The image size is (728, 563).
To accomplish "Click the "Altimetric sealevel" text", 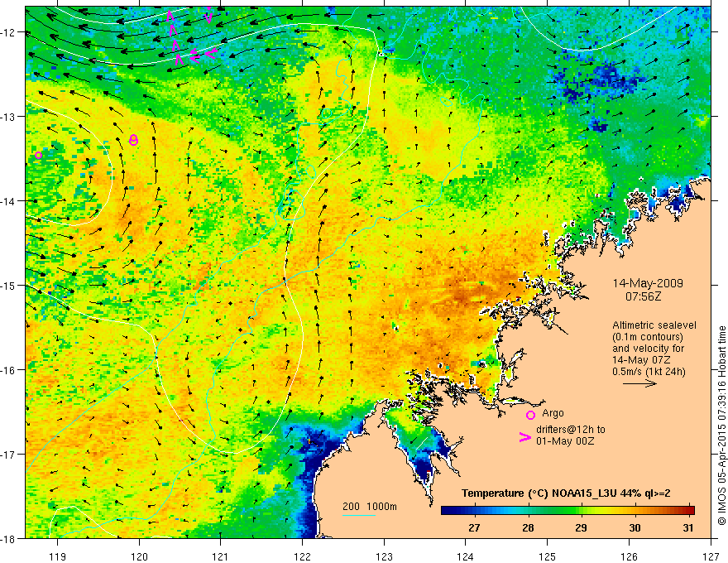I will click(x=654, y=325).
